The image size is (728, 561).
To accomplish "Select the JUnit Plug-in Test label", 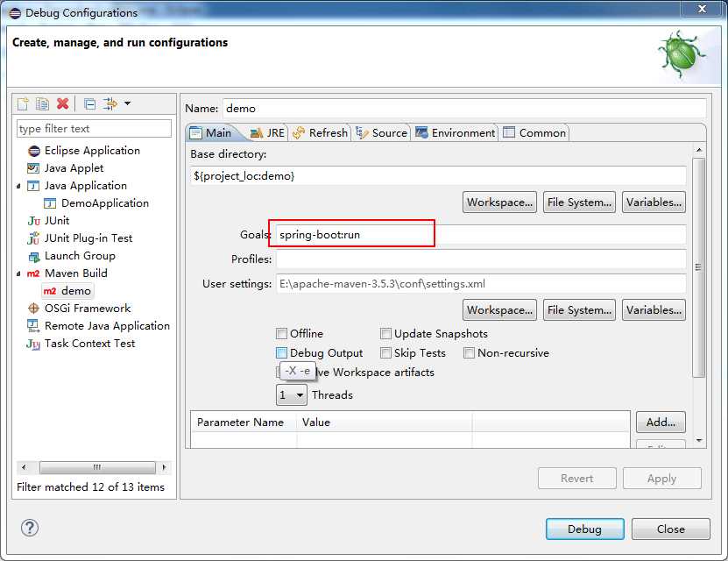I will click(x=88, y=238).
